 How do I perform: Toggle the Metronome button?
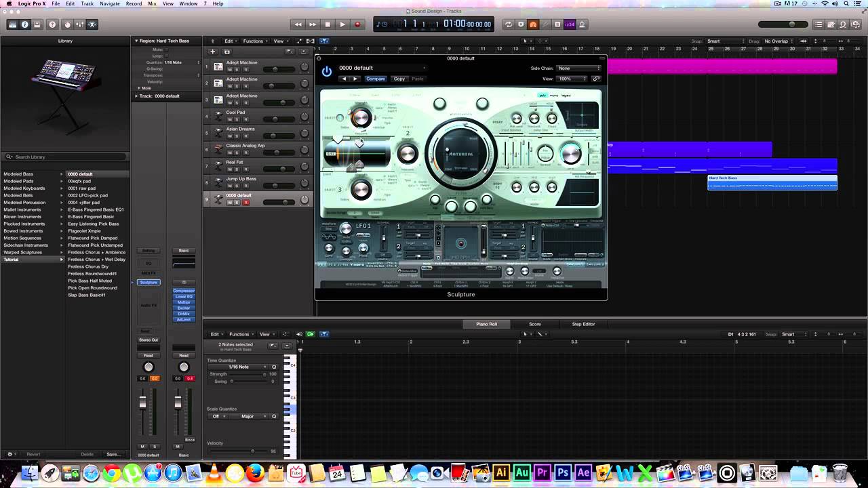point(583,24)
